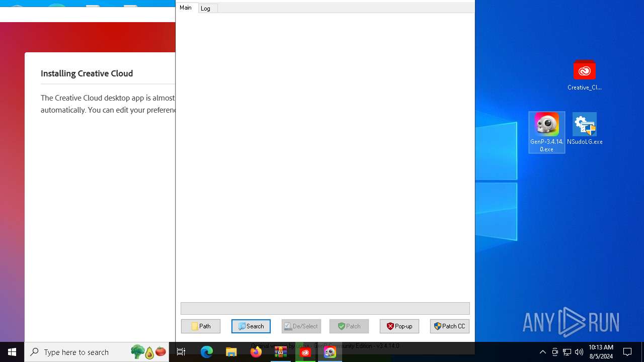Select the NSudoLG.exe desktop icon

585,129
